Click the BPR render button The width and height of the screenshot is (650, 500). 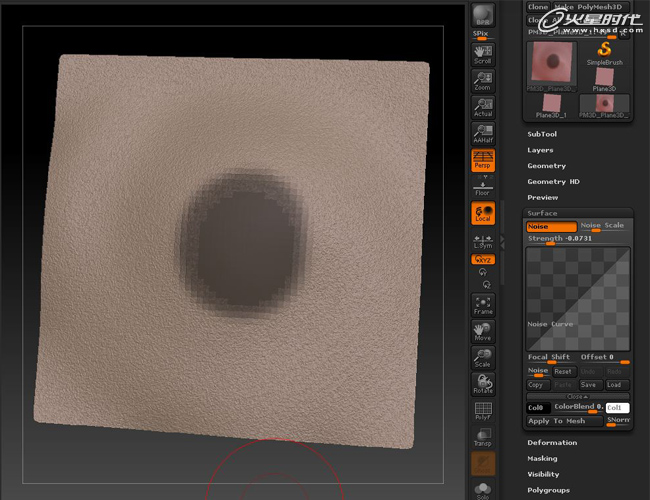pos(483,15)
